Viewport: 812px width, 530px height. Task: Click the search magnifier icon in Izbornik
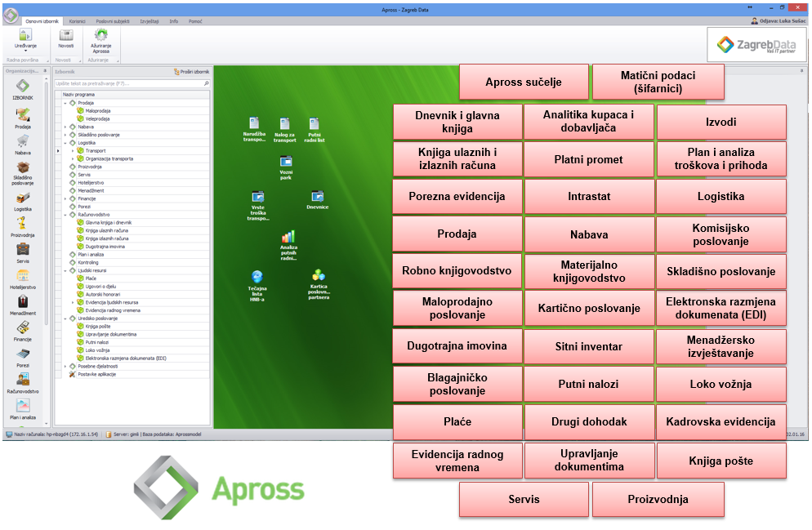(x=206, y=83)
